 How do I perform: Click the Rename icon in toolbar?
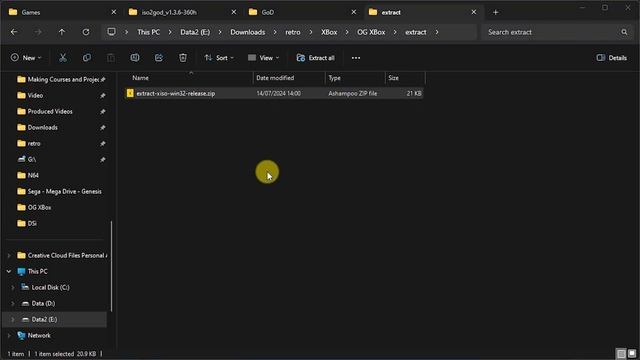click(135, 58)
